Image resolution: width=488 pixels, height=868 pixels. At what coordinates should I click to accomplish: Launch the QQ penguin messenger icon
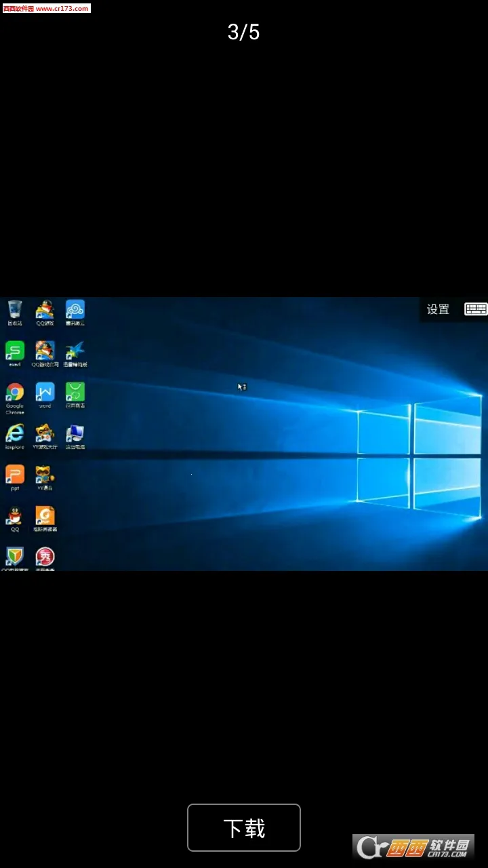(15, 517)
